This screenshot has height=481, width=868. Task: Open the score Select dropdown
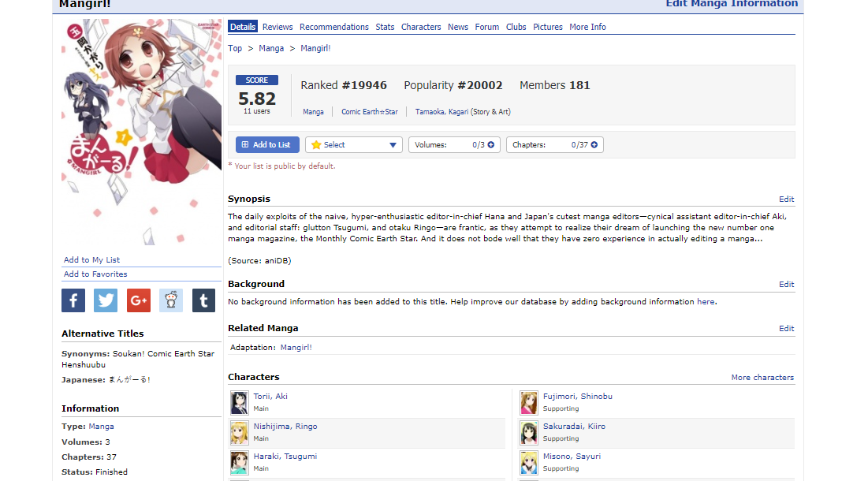354,145
